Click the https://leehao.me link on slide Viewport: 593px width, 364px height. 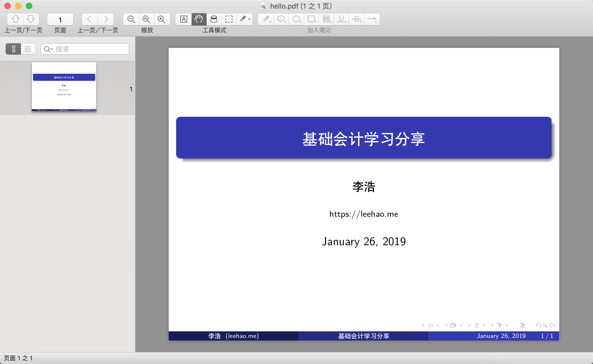coord(364,214)
